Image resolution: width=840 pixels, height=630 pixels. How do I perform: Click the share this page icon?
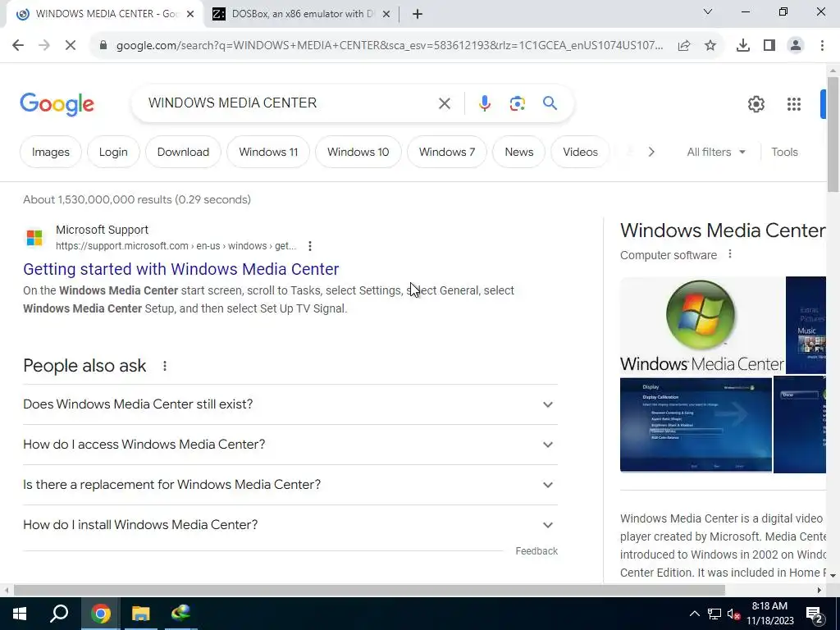(x=684, y=46)
